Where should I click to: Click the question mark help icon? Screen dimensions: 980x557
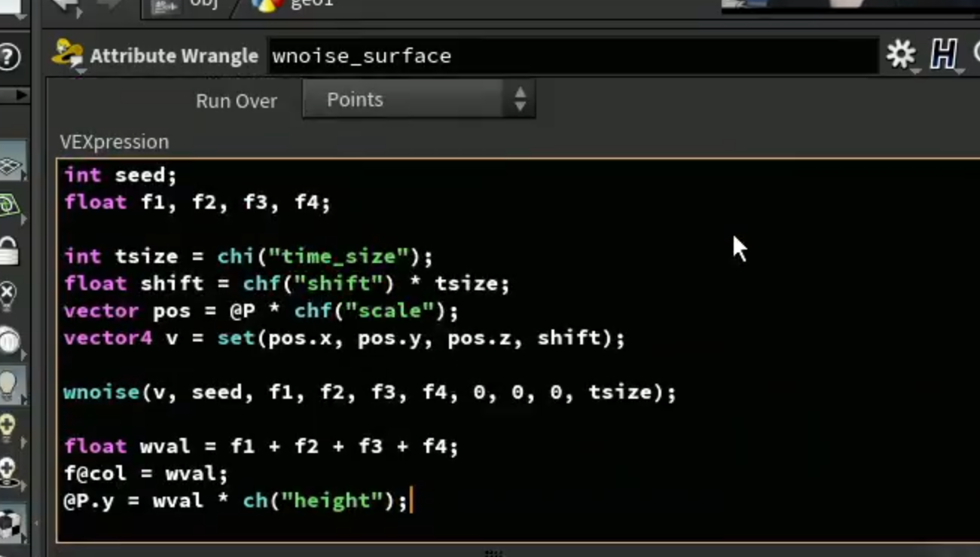9,57
